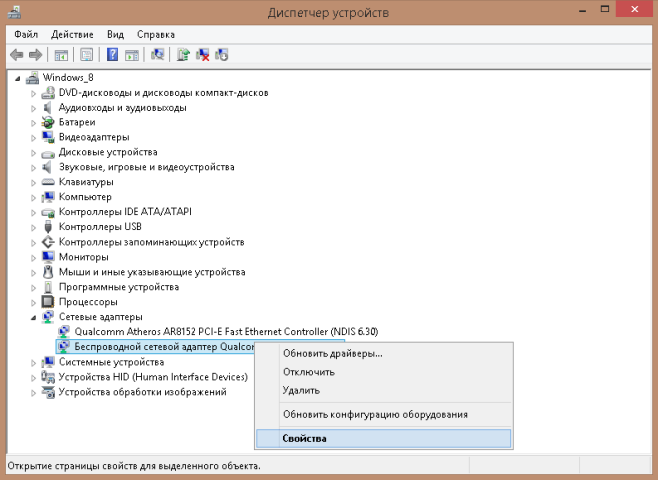
Task: Select the Мониторы label
Action: coord(84,257)
